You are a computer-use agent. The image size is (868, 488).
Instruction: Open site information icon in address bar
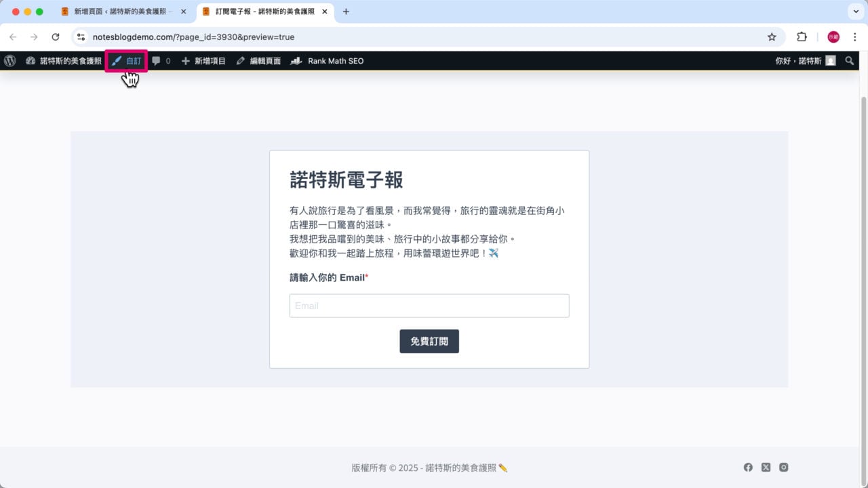(81, 37)
